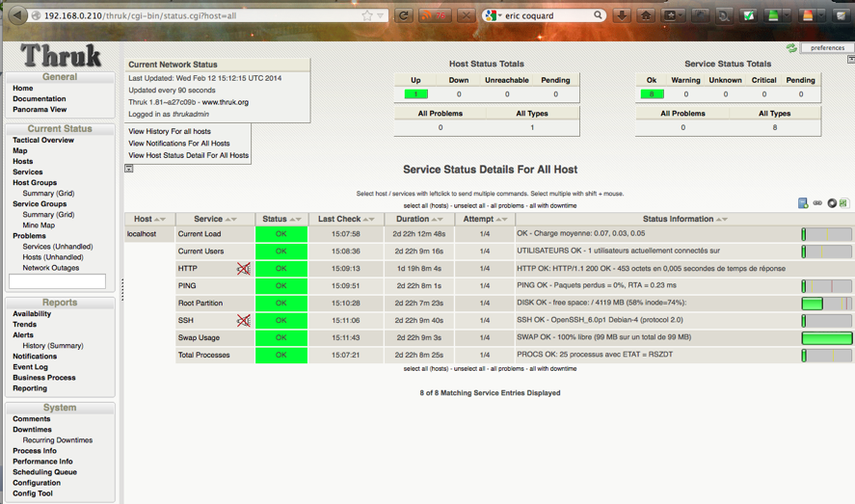Image resolution: width=855 pixels, height=504 pixels.
Task: Click the green Ok service total count
Action: 652,94
